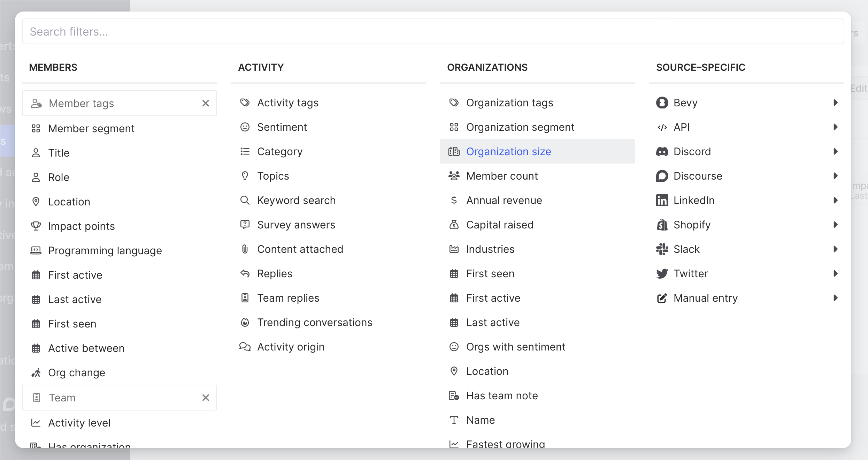Click the Trending conversations flame icon
The image size is (868, 460).
[245, 323]
